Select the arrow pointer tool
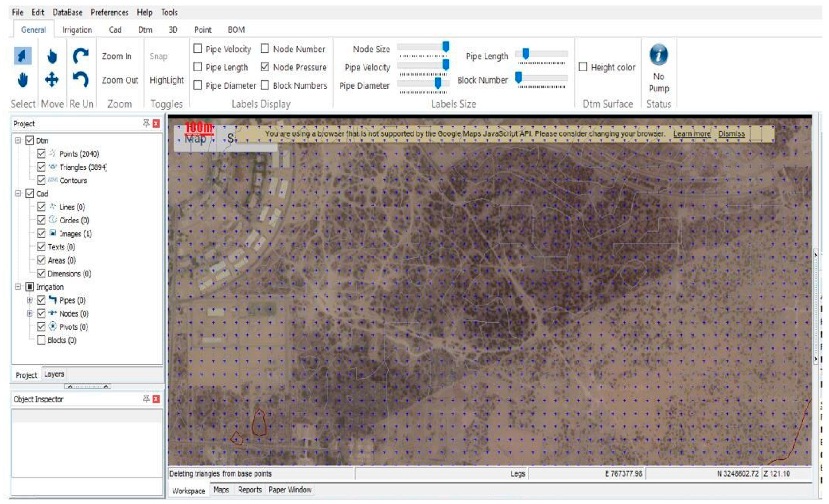The image size is (829, 504). tap(23, 56)
